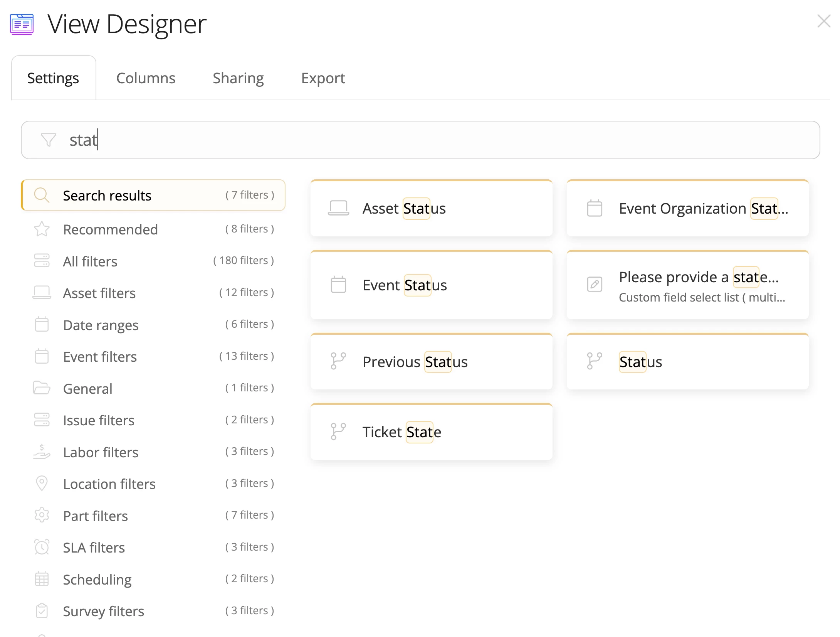Image resolution: width=840 pixels, height=637 pixels.
Task: Click the clipboard check icon for Survey filters
Action: [42, 611]
